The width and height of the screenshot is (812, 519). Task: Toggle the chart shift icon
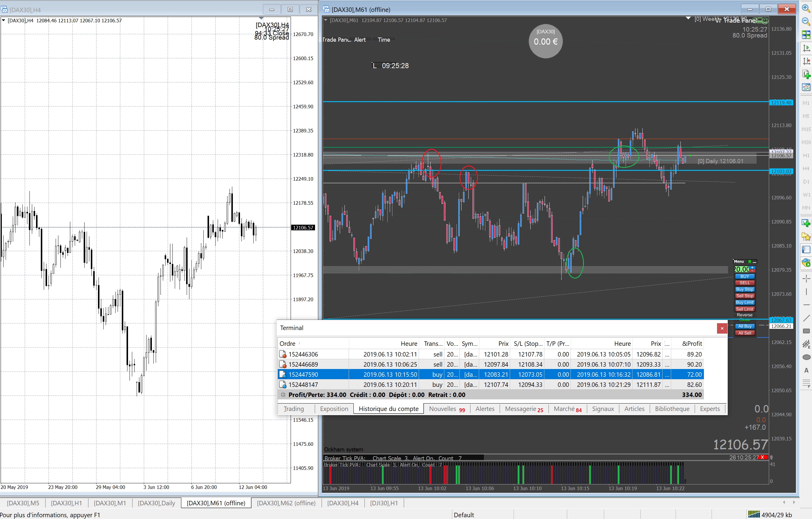806,61
